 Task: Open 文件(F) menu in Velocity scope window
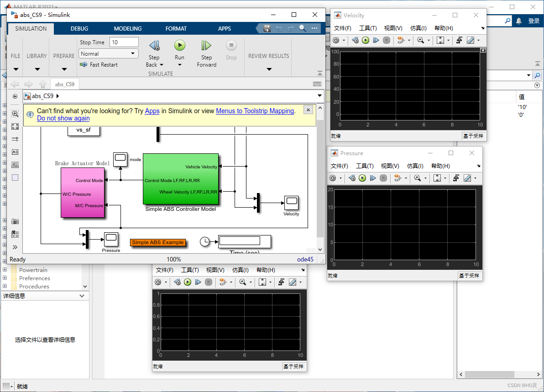[342, 28]
